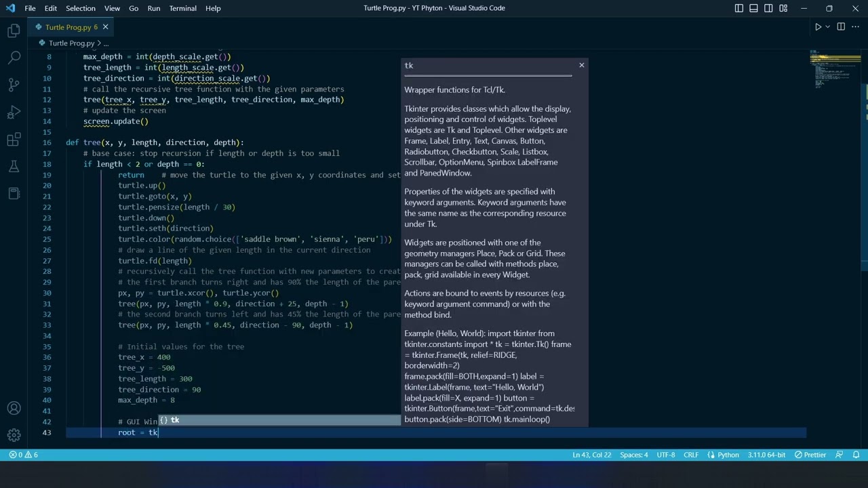The height and width of the screenshot is (488, 868).
Task: Click 'Wrapper functions for Tcl/Tk.' text in popup
Action: point(454,89)
